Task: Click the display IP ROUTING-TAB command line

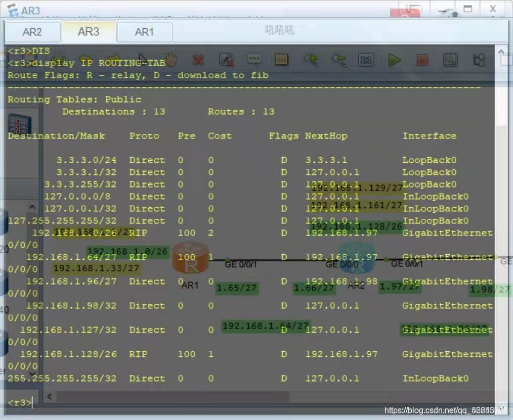Action: tap(87, 63)
